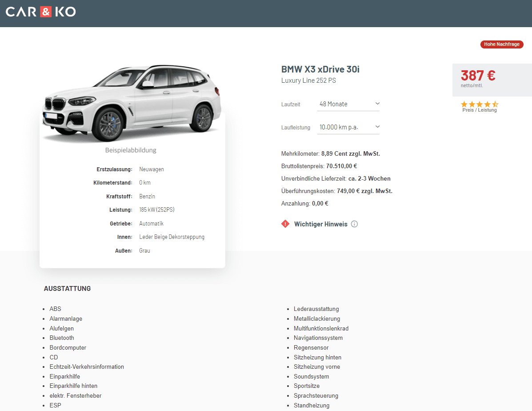Click the Sitzheizung vorne equipment item
Viewport: 532px width, 411px height.
point(317,367)
